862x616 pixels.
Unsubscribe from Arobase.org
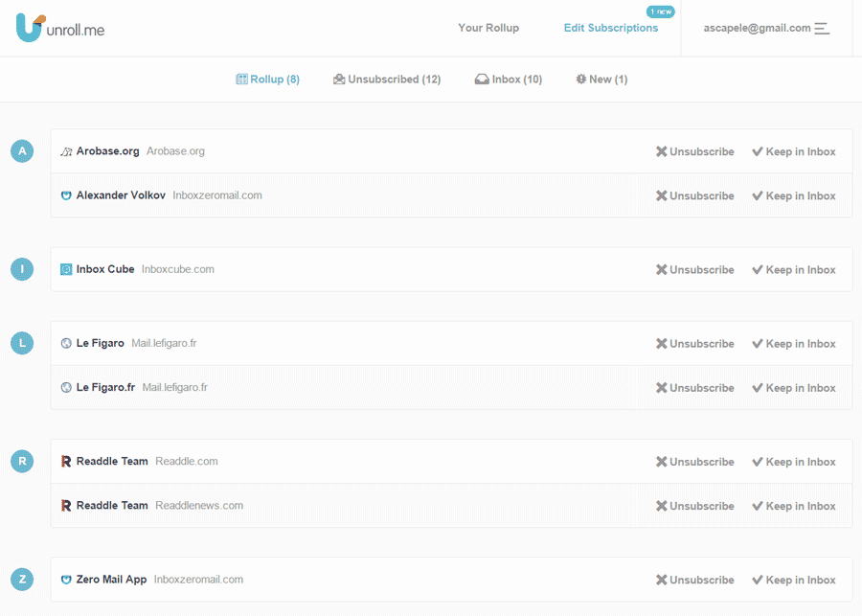pos(695,151)
